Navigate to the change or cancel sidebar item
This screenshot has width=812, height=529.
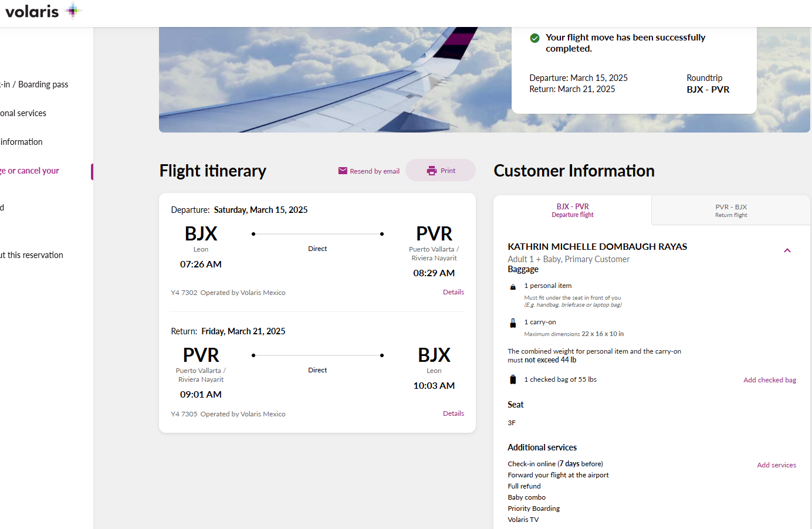[x=29, y=170]
